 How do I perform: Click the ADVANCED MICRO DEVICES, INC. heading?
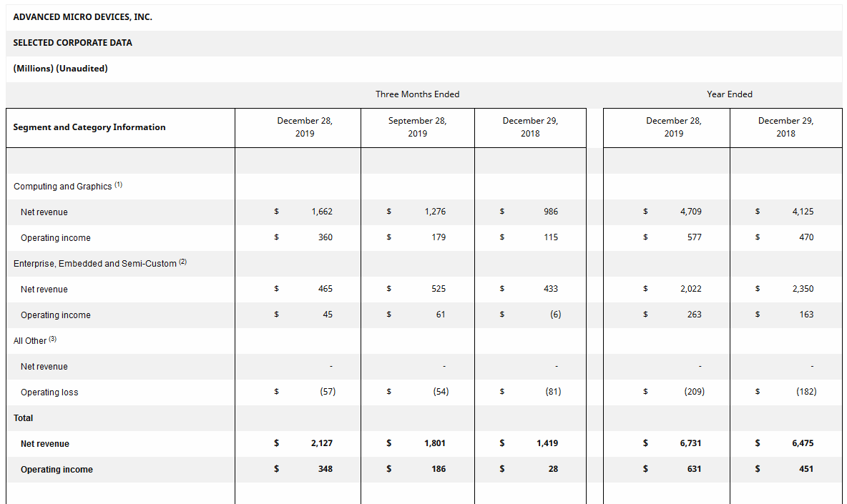tap(83, 17)
